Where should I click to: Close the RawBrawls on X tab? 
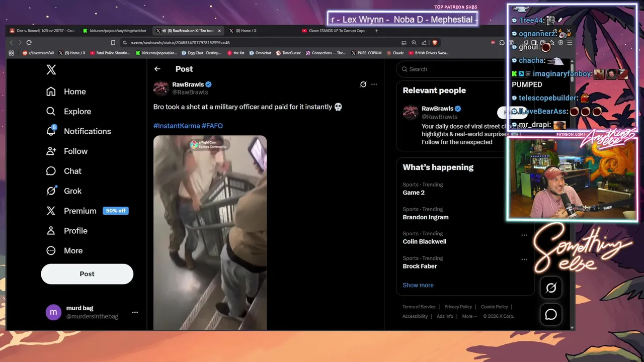point(219,31)
